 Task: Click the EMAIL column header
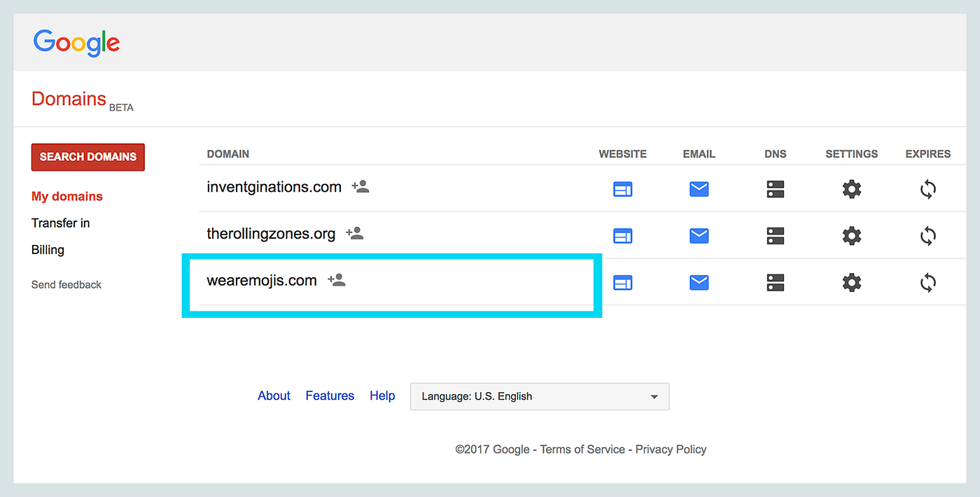699,154
